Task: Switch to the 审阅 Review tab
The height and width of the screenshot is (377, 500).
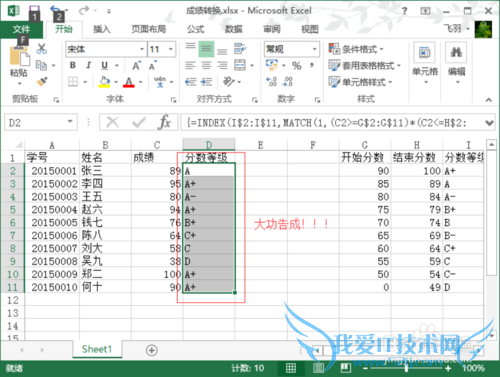Action: pyautogui.click(x=272, y=29)
